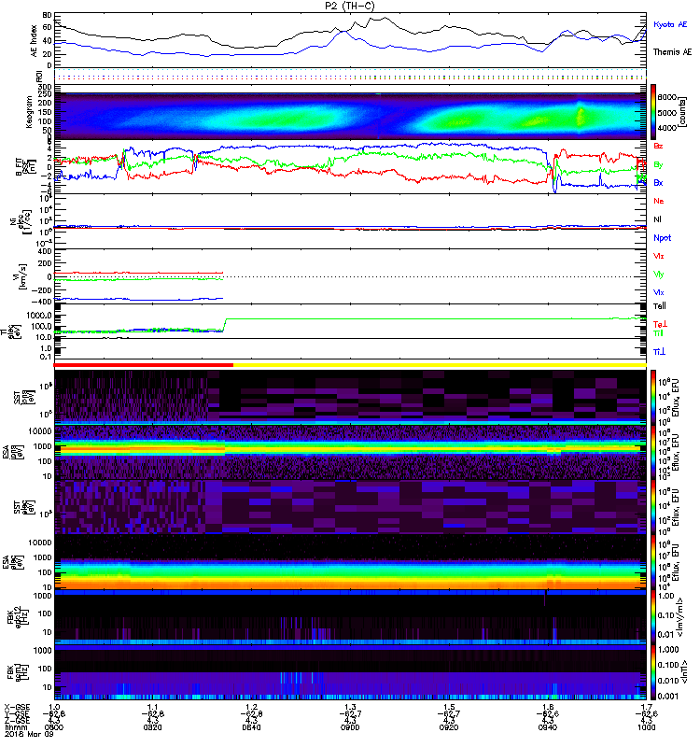700x747 pixels.
Task: Click the ROI panel axis label
Action: tap(40, 76)
